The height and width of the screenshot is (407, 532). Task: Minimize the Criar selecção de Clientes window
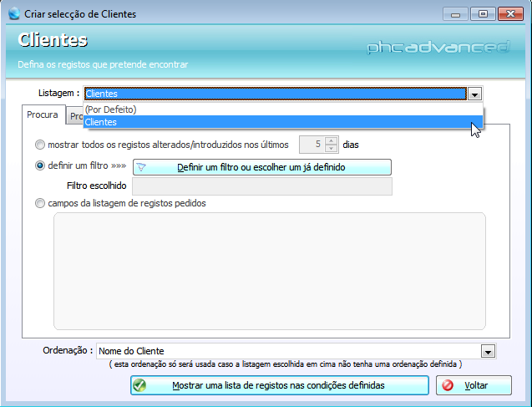tap(455, 14)
